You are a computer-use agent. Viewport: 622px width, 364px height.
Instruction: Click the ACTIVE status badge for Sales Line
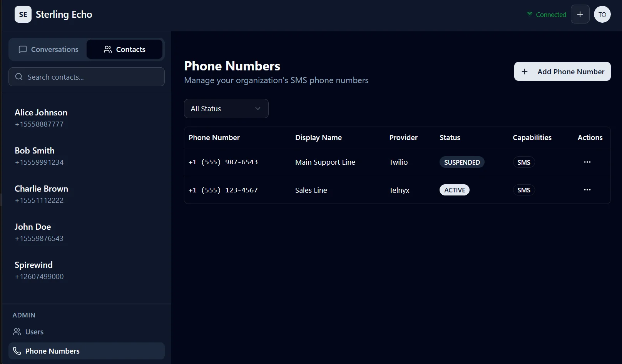pos(454,190)
